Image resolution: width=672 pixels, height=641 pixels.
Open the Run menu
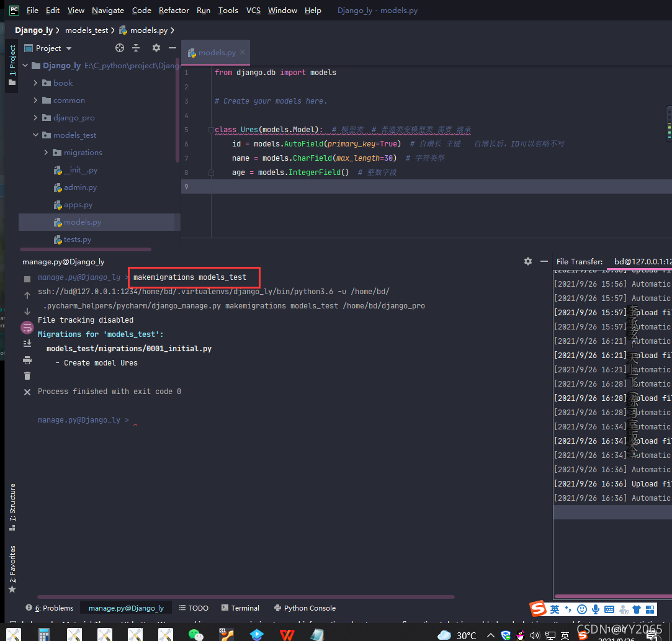point(203,11)
